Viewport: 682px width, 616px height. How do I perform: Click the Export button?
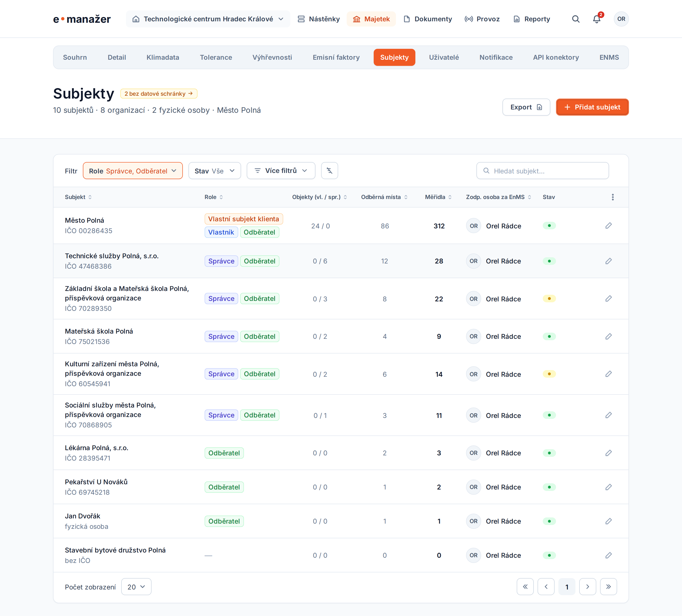[x=526, y=107]
